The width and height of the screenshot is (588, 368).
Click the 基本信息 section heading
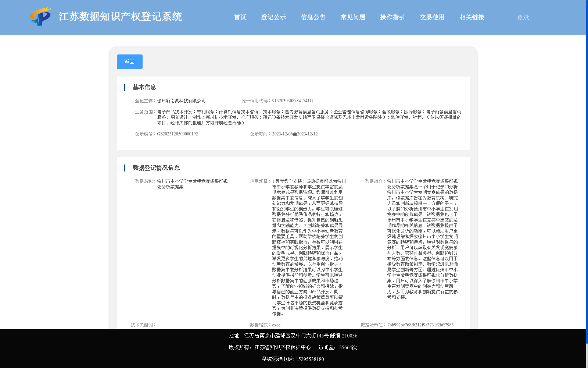point(144,87)
